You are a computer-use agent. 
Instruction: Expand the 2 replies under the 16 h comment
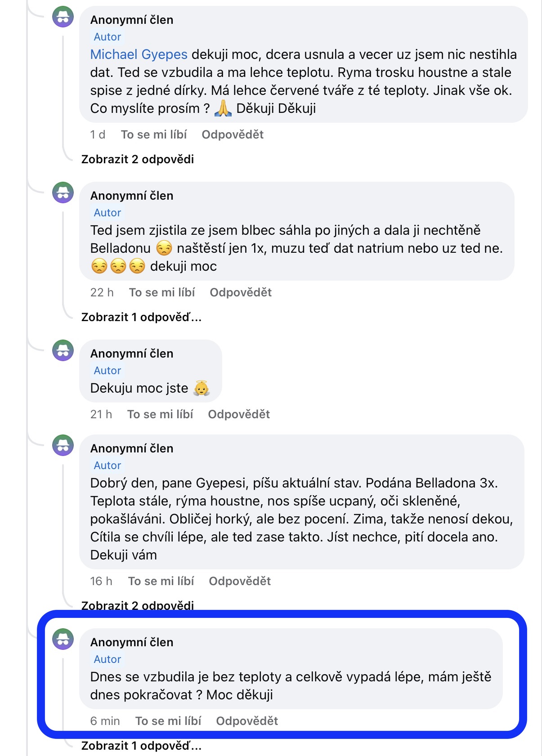coord(137,605)
